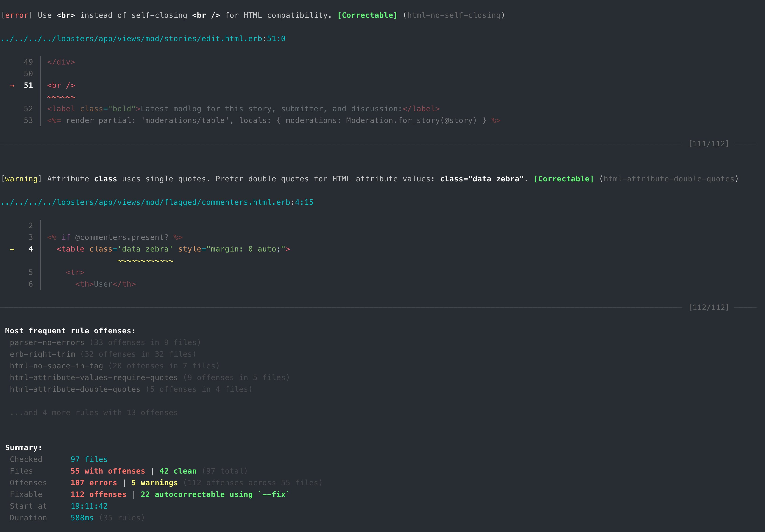This screenshot has height=532, width=765.
Task: Select the [error] severity label
Action: coord(16,15)
